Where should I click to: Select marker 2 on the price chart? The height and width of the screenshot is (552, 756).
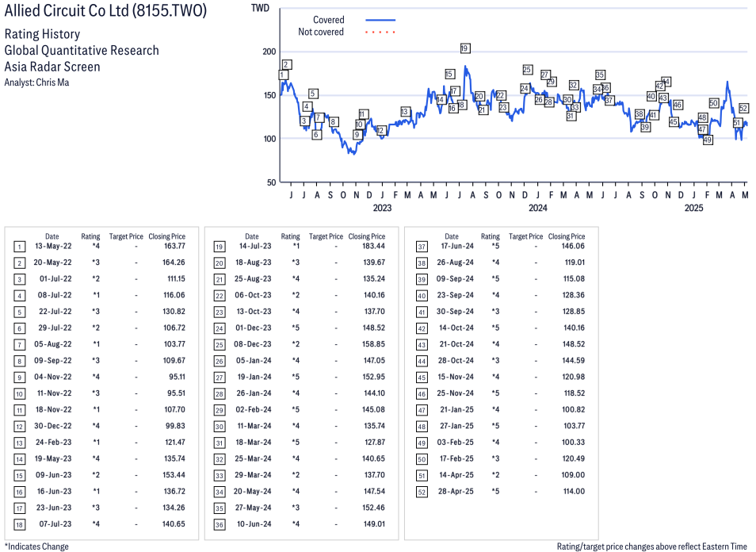click(x=286, y=65)
